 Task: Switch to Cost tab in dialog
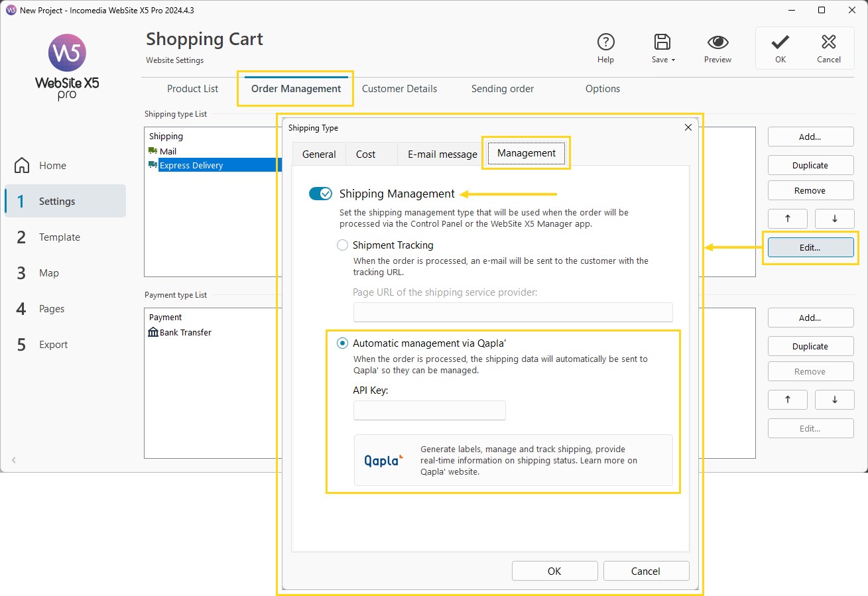[x=365, y=154]
